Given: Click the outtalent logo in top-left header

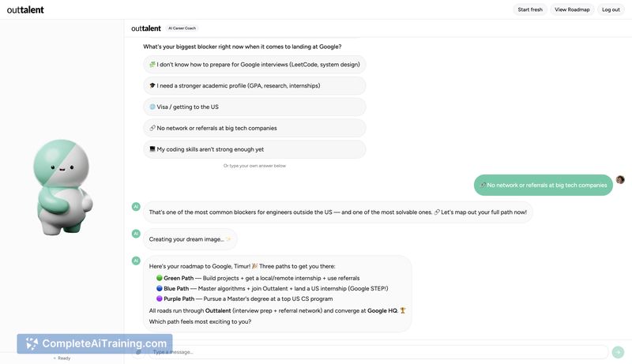Looking at the screenshot, I should pyautogui.click(x=25, y=9).
